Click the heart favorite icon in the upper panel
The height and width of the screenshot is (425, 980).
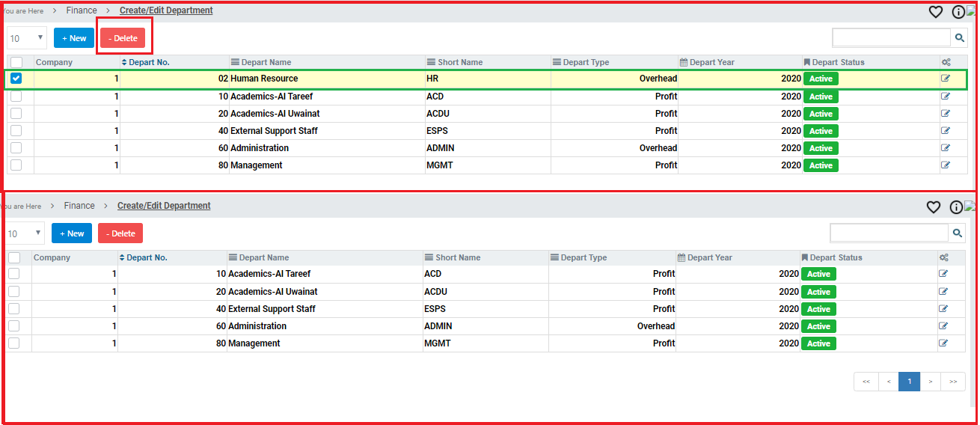click(x=935, y=11)
